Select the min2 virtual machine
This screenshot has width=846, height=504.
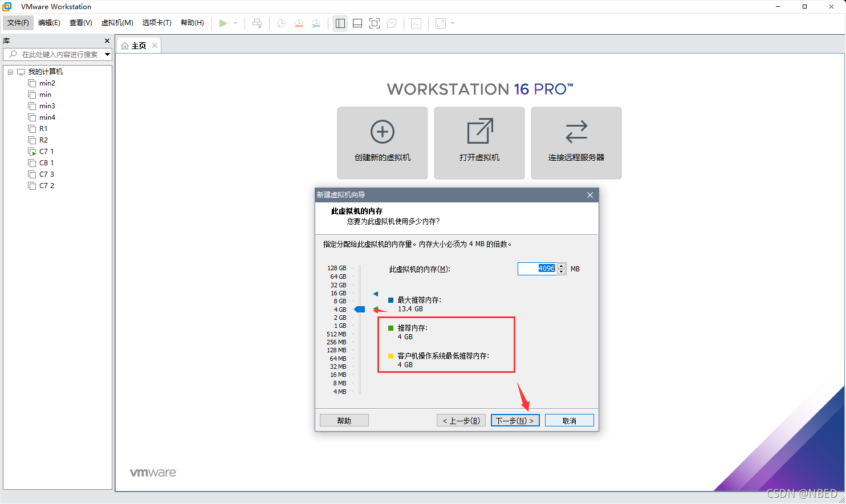47,83
